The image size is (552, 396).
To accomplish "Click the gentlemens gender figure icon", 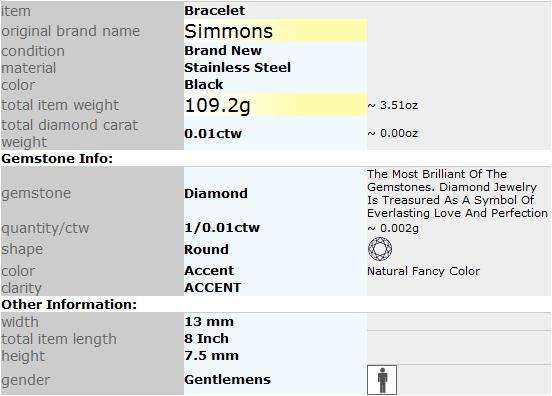I will 382,380.
